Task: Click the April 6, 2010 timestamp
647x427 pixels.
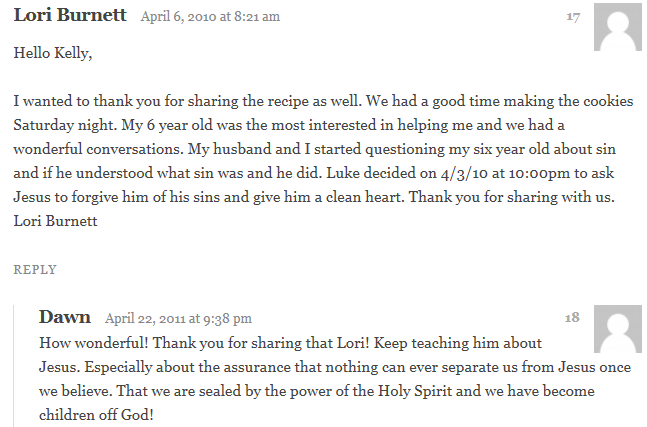Action: click(x=210, y=17)
